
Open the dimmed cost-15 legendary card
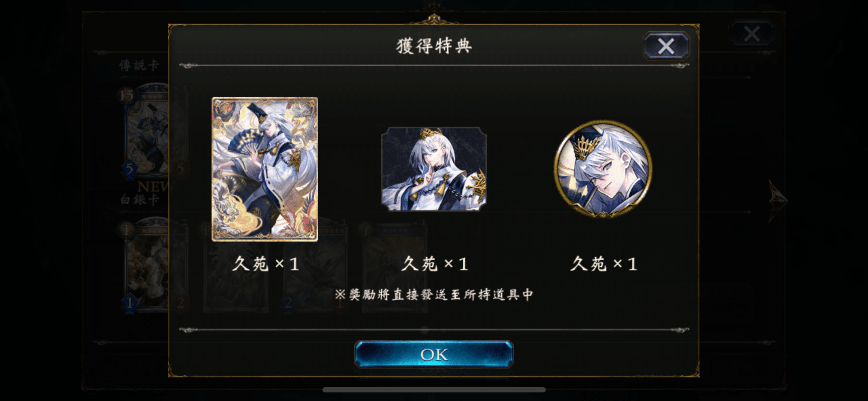[x=146, y=132]
